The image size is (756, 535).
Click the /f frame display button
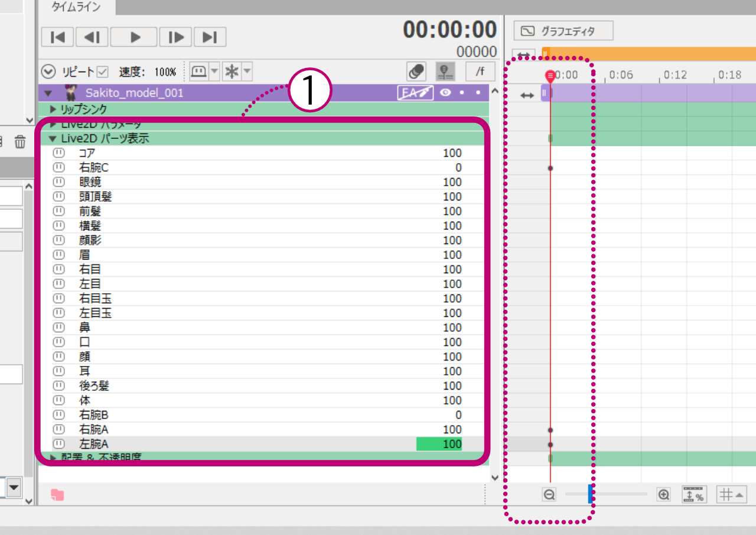click(x=480, y=72)
